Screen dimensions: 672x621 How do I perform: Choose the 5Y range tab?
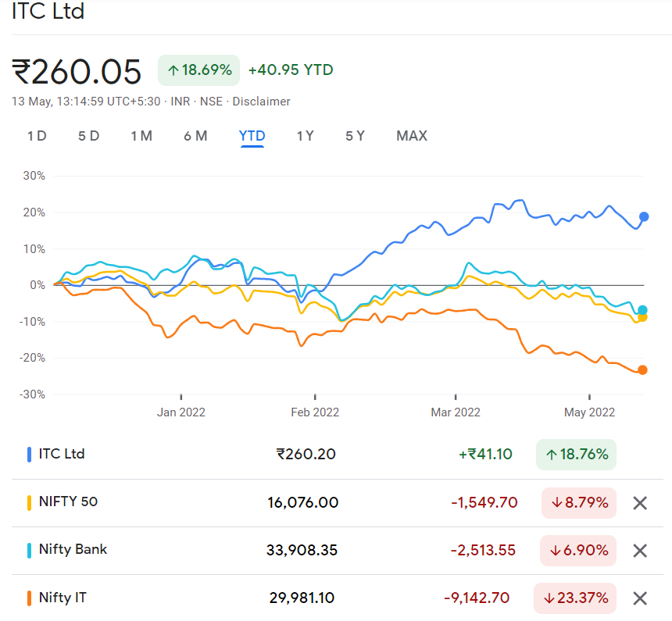355,136
